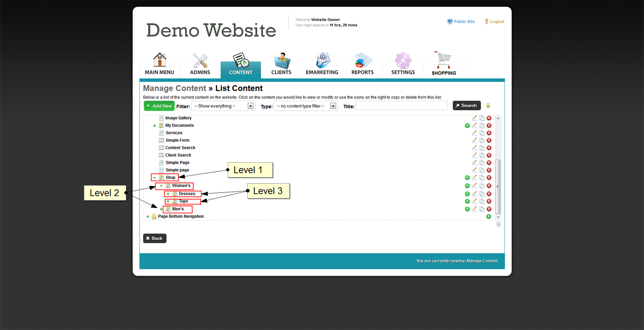Add child to Page Bottom Navigation

coord(488,217)
